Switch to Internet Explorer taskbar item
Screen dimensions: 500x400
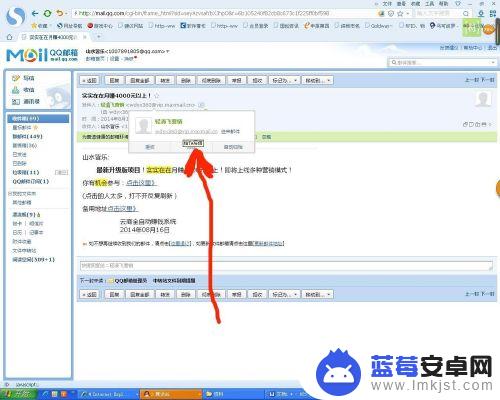click(109, 395)
